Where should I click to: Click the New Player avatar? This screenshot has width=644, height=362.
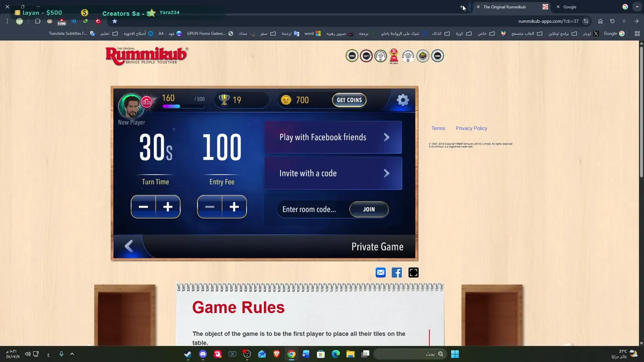pyautogui.click(x=131, y=106)
